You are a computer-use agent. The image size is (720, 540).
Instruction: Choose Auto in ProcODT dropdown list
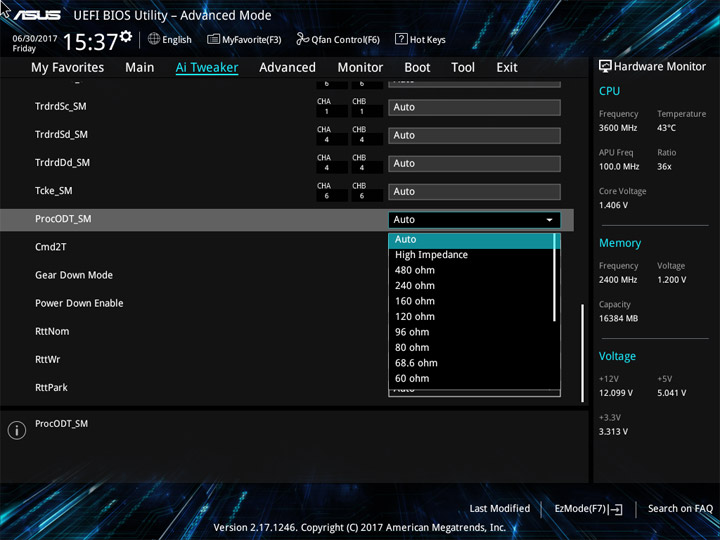(471, 239)
